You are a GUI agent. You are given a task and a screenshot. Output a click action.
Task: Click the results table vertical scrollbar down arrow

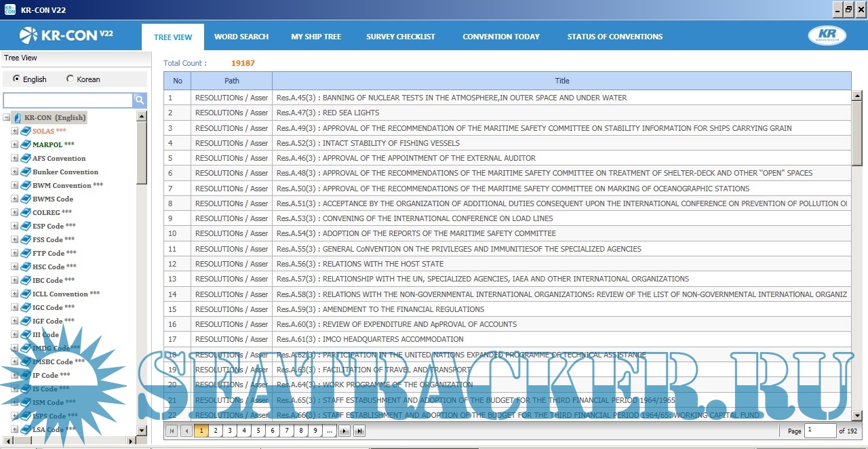[x=856, y=415]
